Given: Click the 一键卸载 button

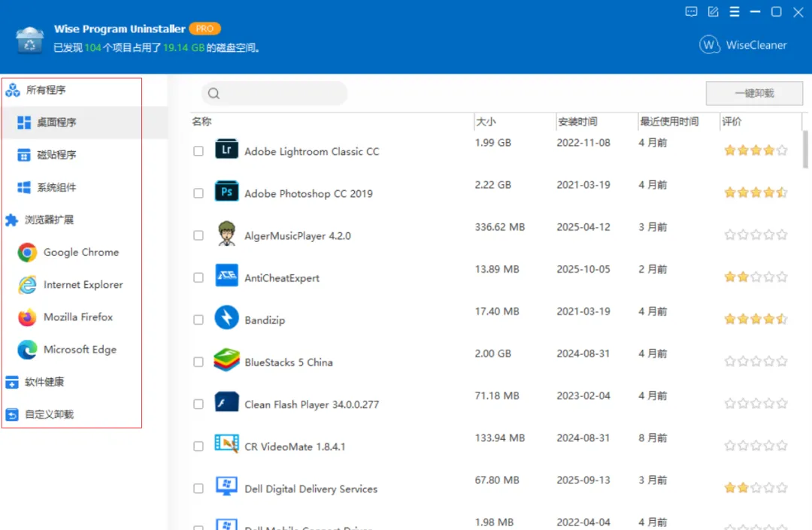Looking at the screenshot, I should [x=754, y=94].
